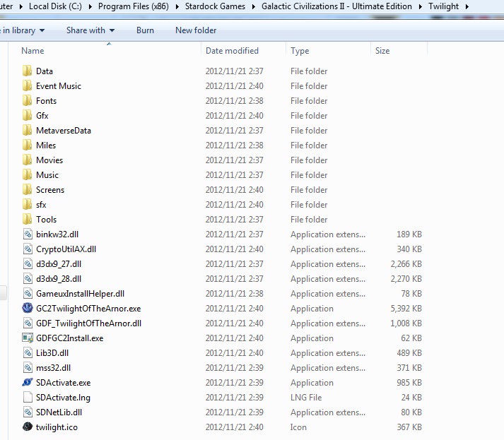Image resolution: width=504 pixels, height=440 pixels.
Task: Select the CryptoUtilAX.dll file name
Action: coord(66,249)
